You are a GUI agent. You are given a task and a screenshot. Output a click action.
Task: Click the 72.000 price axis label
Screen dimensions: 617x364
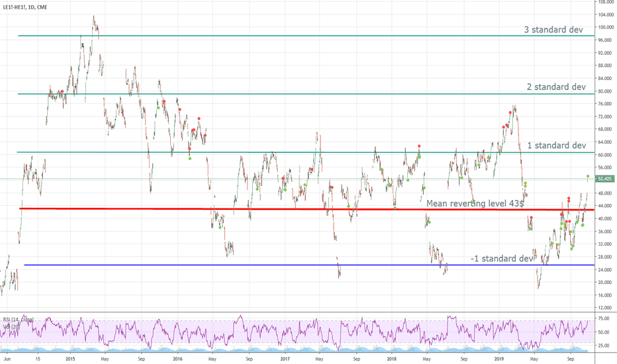coord(606,116)
